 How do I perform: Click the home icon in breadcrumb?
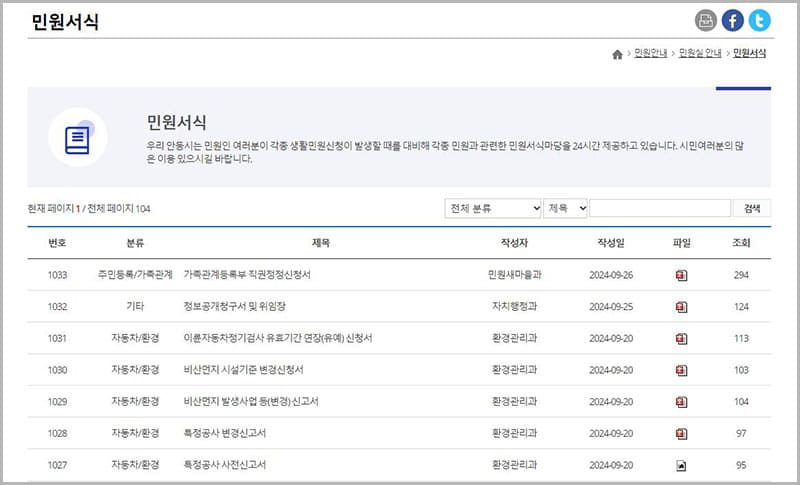pyautogui.click(x=617, y=54)
